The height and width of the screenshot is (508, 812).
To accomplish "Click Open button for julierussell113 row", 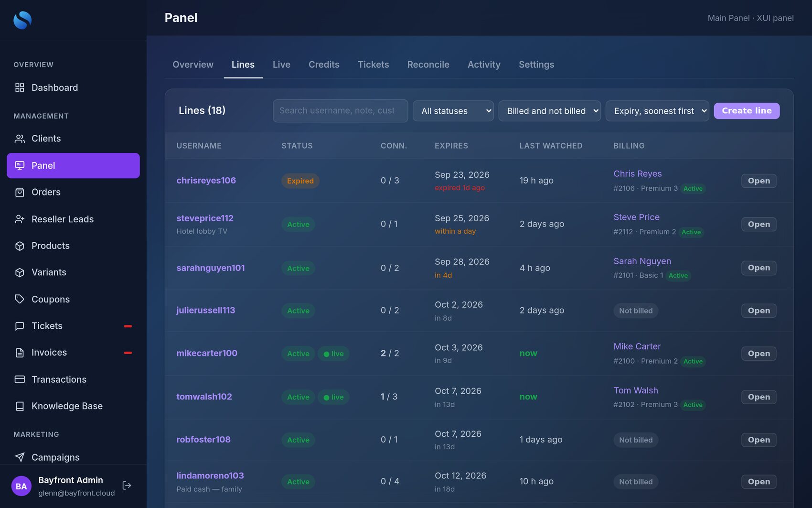I will pos(759,311).
